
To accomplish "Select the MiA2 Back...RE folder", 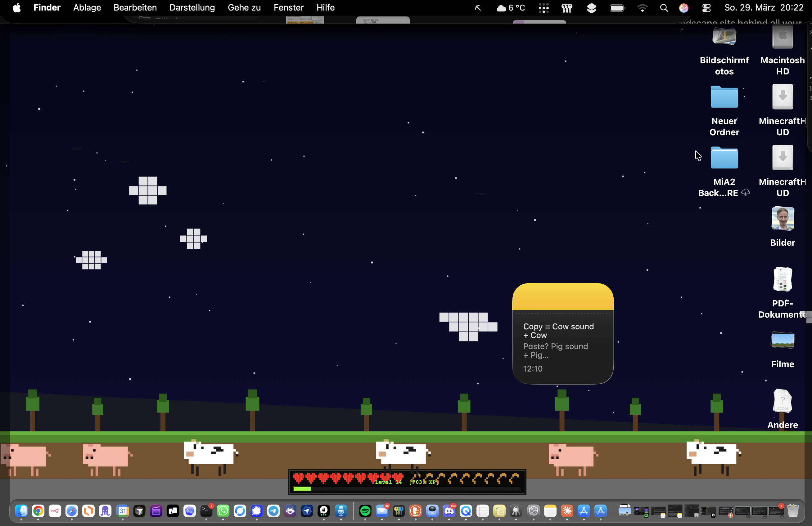I will click(724, 158).
